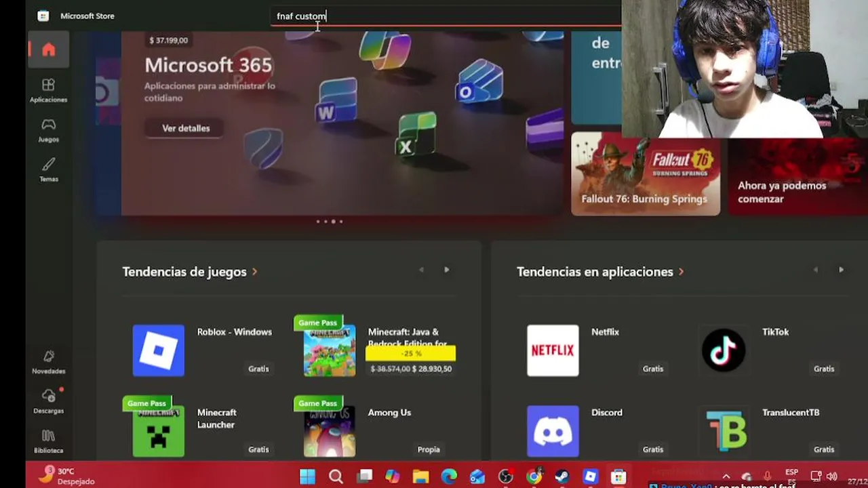Open Microsoft Edge from taskbar
The image size is (868, 488).
coord(449,476)
